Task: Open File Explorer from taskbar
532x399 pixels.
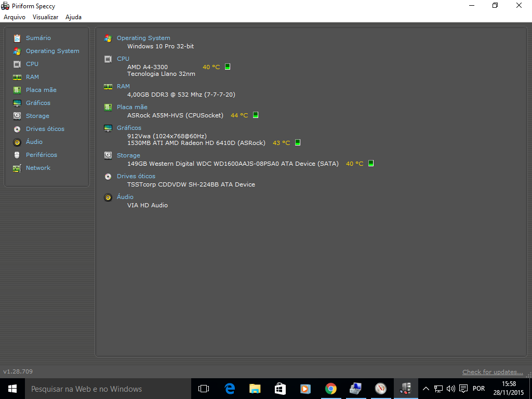Action: [255, 389]
